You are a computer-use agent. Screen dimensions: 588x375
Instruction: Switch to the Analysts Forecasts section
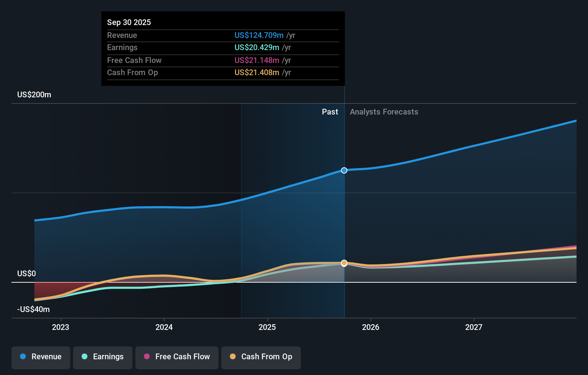pos(384,112)
